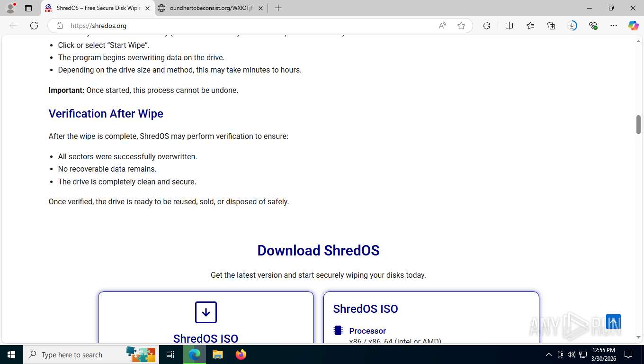Open Copilot sidebar icon
The height and width of the screenshot is (364, 644).
633,26
